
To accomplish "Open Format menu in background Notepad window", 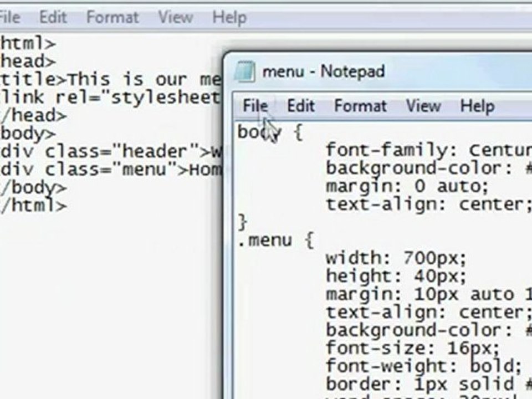I will click(112, 17).
